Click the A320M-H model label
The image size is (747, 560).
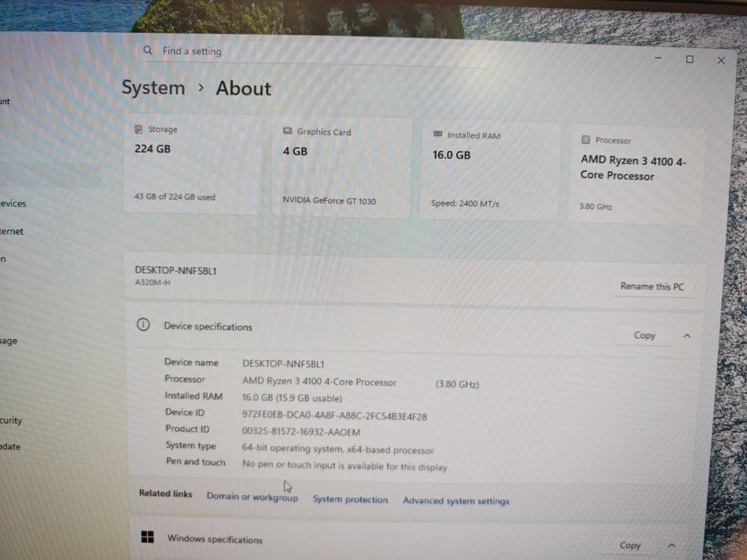(152, 282)
